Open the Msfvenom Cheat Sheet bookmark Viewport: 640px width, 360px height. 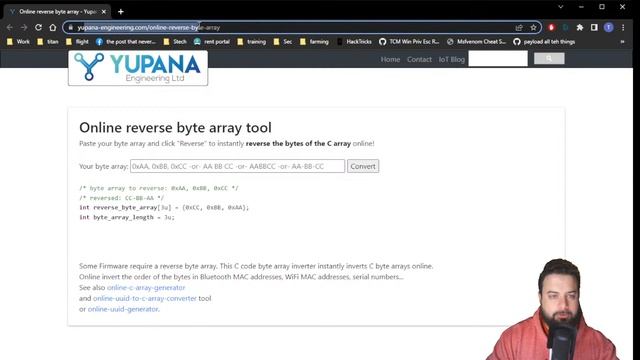click(x=476, y=42)
